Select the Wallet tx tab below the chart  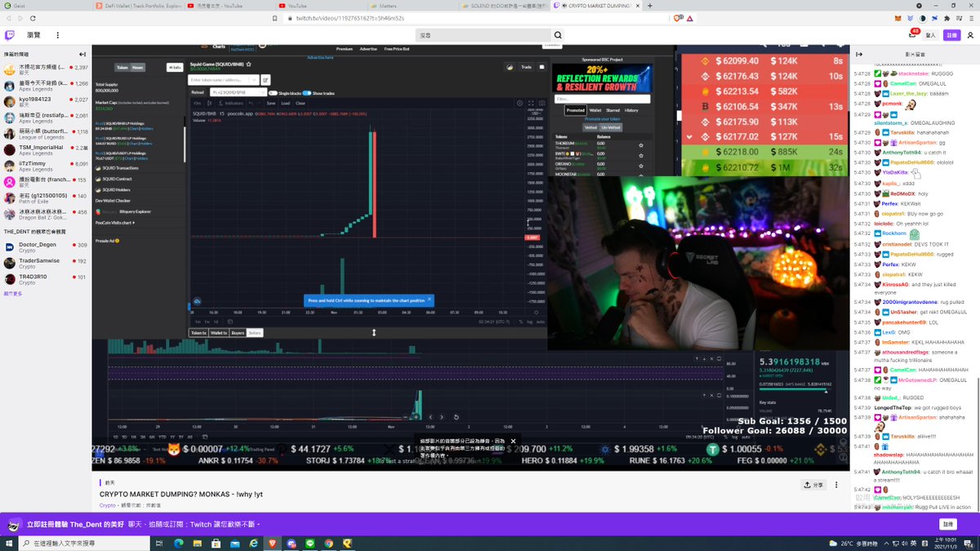[x=218, y=333]
